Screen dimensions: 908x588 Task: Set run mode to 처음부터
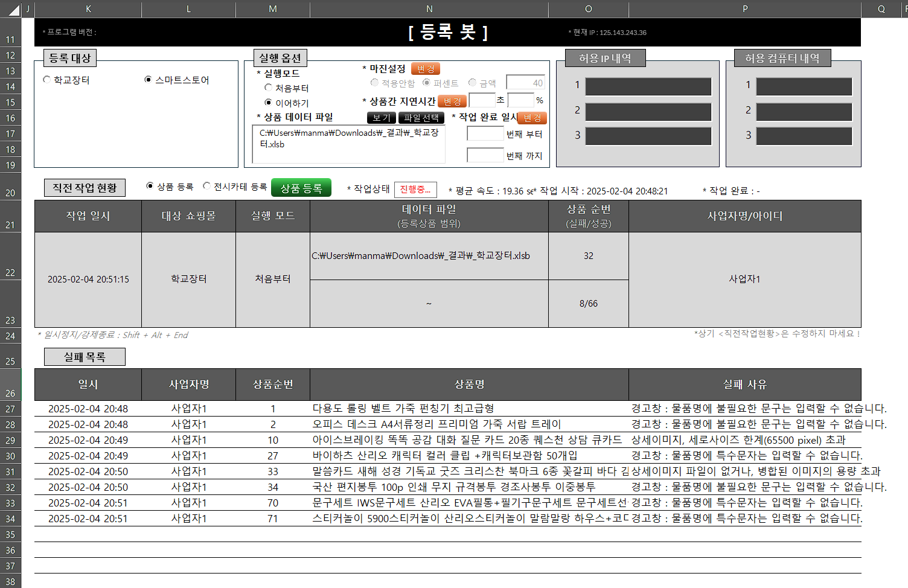(x=268, y=88)
